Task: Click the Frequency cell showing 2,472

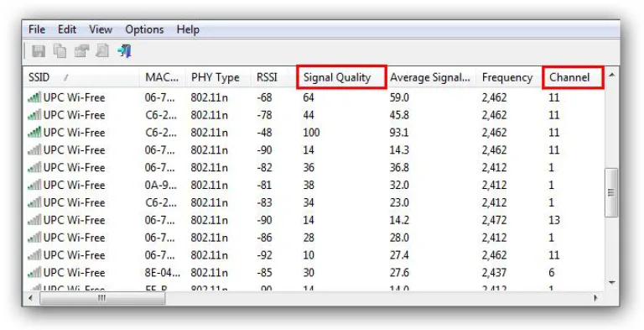Action: [x=494, y=220]
